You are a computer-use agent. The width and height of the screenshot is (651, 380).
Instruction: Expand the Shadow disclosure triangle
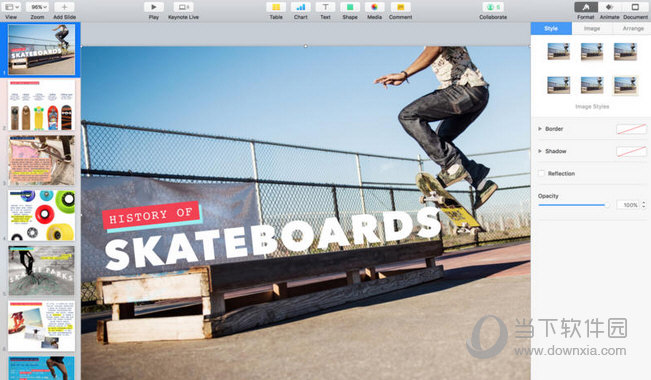tap(540, 151)
